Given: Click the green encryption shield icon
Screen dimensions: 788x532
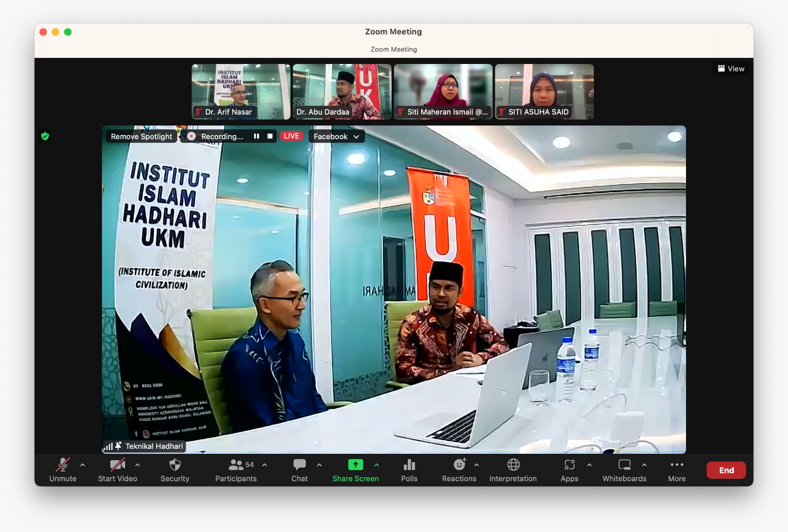Looking at the screenshot, I should [45, 136].
